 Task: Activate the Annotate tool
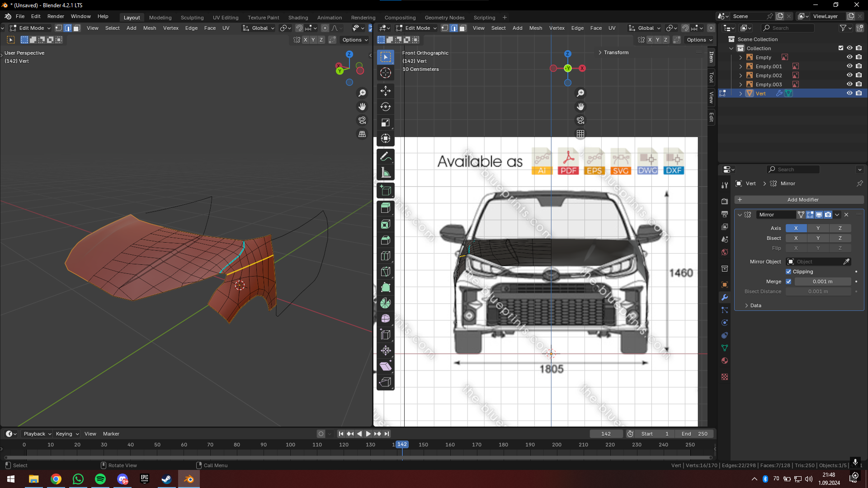(x=385, y=157)
